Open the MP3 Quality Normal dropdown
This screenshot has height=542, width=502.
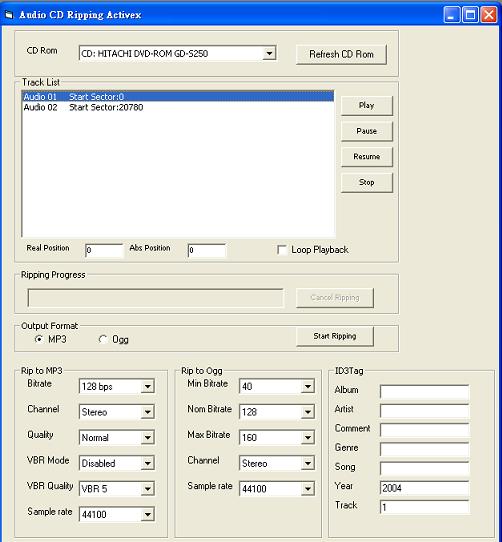(x=148, y=438)
